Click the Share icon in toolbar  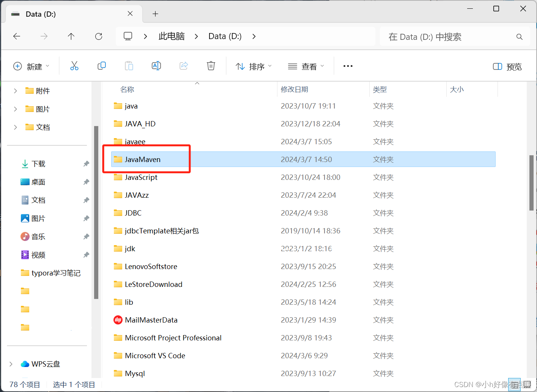pyautogui.click(x=184, y=66)
